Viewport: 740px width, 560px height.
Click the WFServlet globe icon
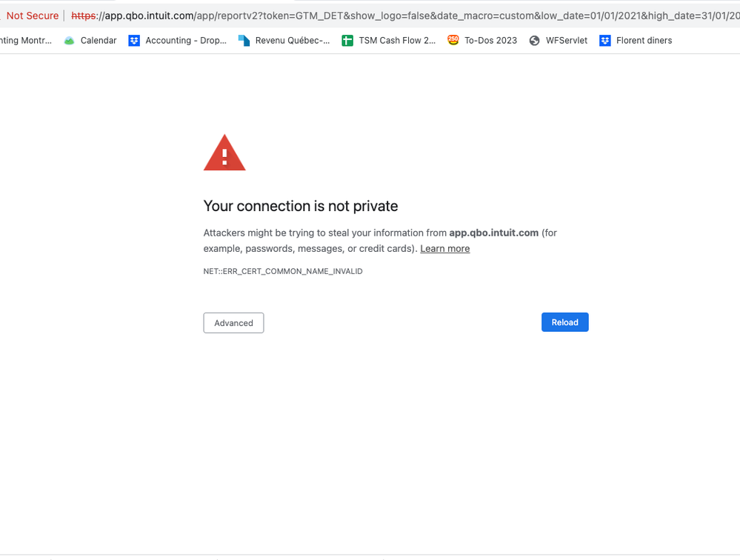click(535, 41)
